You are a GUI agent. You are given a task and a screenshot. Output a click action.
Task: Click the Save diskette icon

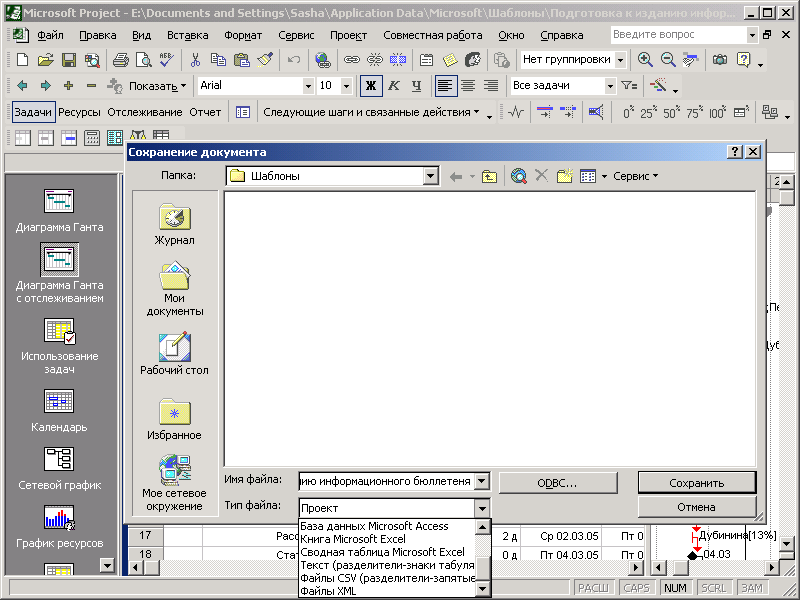pos(69,60)
